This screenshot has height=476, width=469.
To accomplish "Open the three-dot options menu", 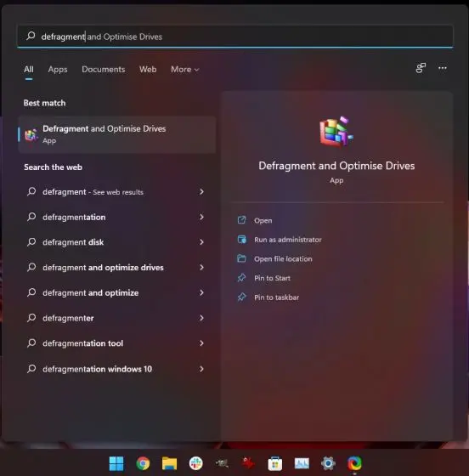I will [x=443, y=68].
